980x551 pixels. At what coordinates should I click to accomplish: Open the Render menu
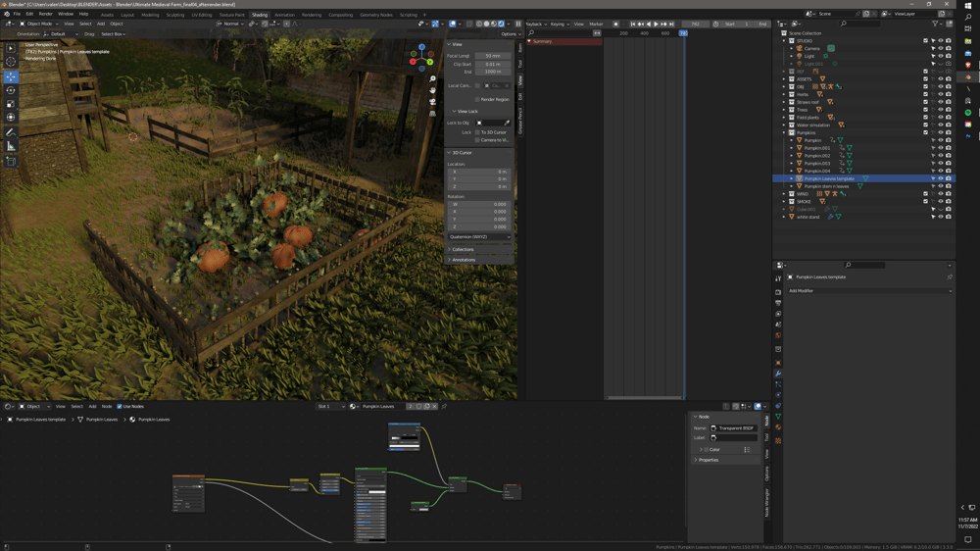click(x=46, y=14)
